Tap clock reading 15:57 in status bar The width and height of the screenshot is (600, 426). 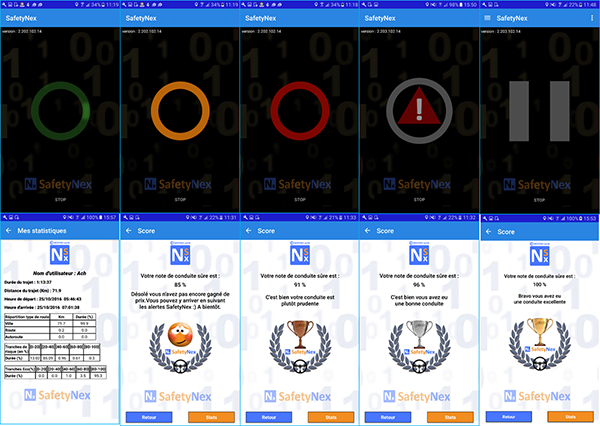tap(110, 217)
